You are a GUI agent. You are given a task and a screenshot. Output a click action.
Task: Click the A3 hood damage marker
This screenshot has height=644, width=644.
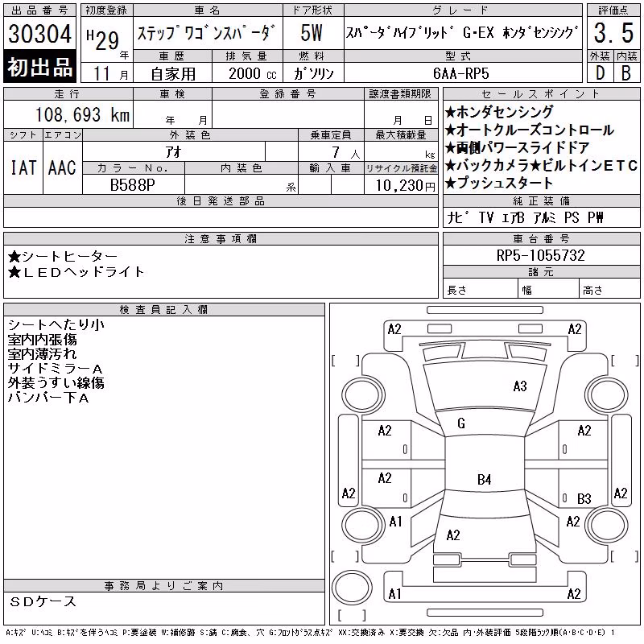pyautogui.click(x=520, y=386)
